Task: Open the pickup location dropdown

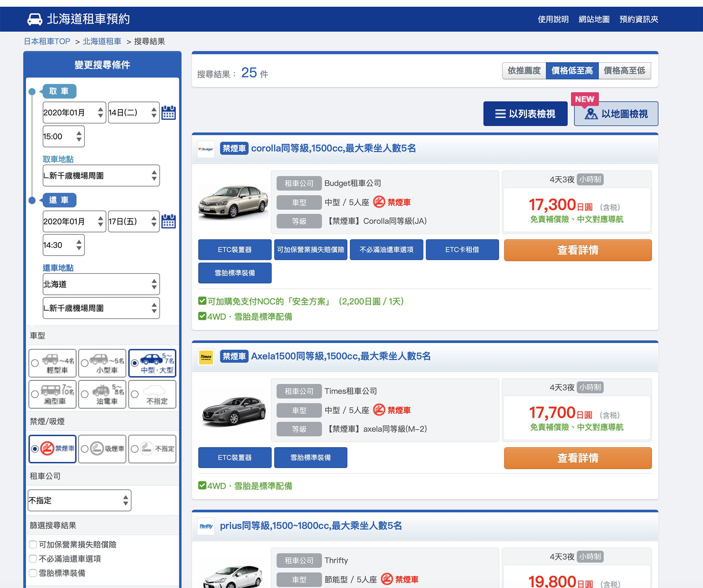Action: (x=101, y=175)
